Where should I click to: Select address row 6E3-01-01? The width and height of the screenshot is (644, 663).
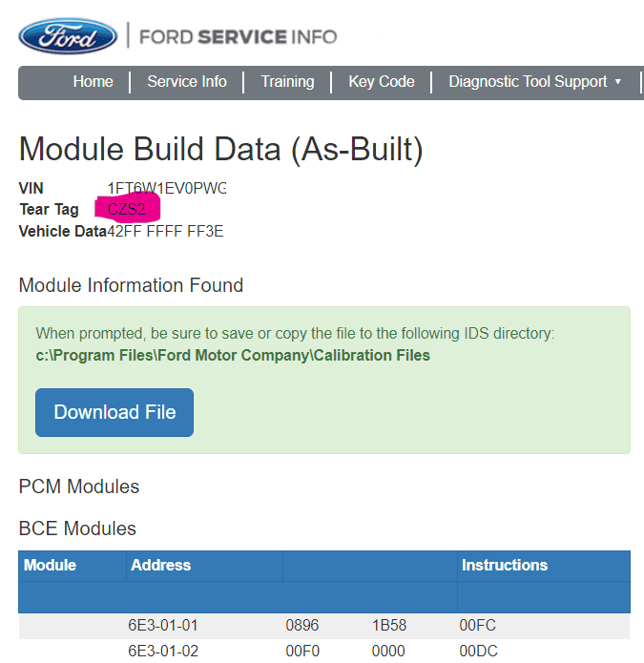(x=163, y=626)
